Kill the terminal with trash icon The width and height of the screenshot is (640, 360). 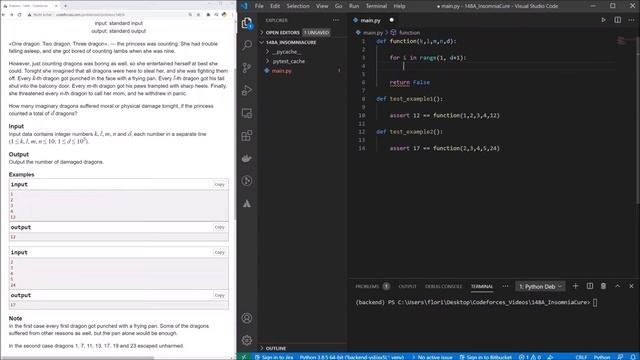pos(603,286)
